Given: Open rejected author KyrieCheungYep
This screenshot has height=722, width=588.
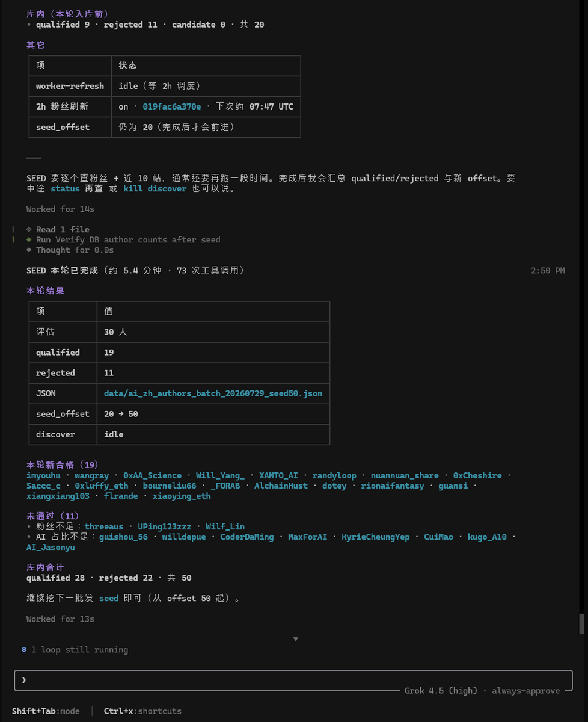Looking at the screenshot, I should pyautogui.click(x=376, y=537).
